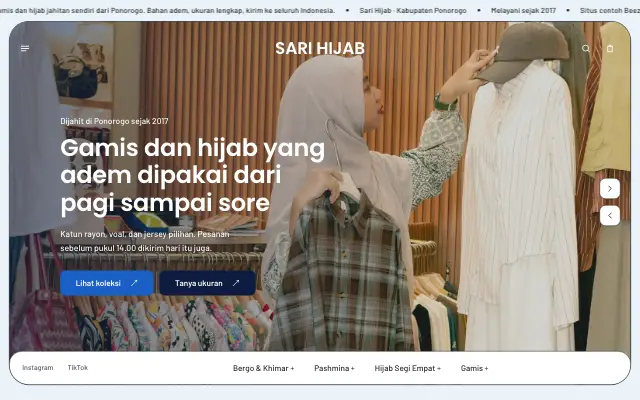
Task: Open the hamburger menu icon
Action: point(25,49)
